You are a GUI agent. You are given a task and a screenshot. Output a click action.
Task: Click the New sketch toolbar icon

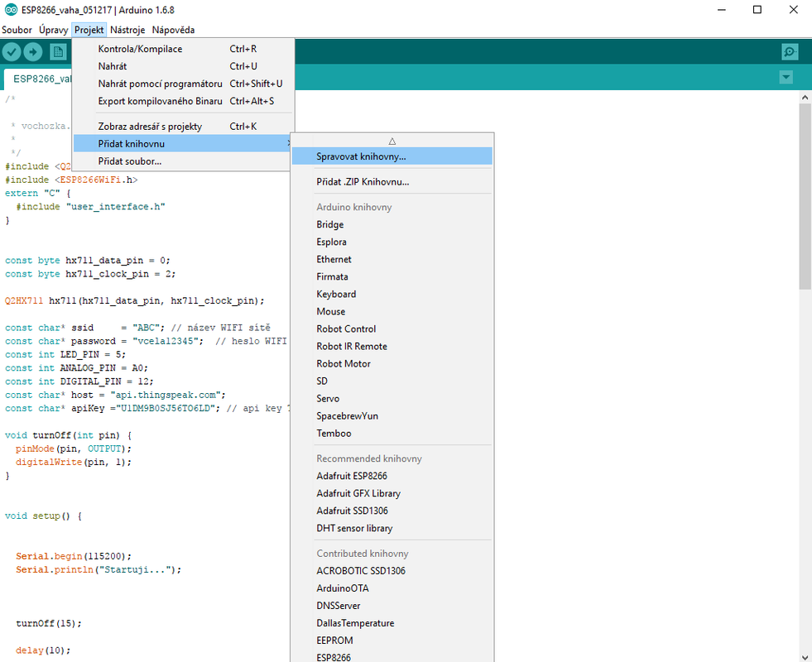click(x=58, y=52)
